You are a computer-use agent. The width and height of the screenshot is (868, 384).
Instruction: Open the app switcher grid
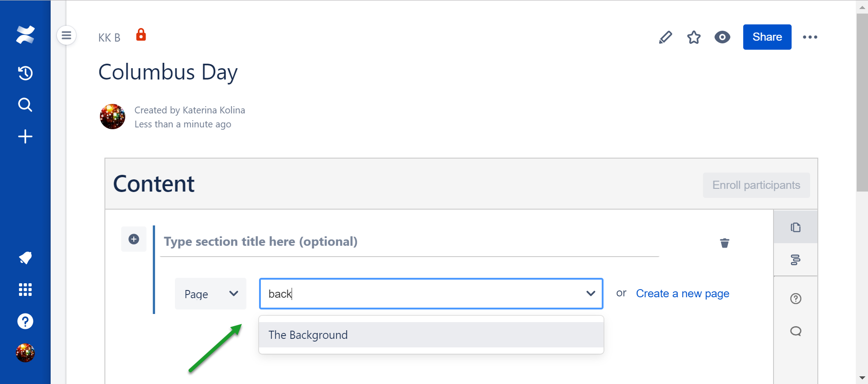(25, 290)
